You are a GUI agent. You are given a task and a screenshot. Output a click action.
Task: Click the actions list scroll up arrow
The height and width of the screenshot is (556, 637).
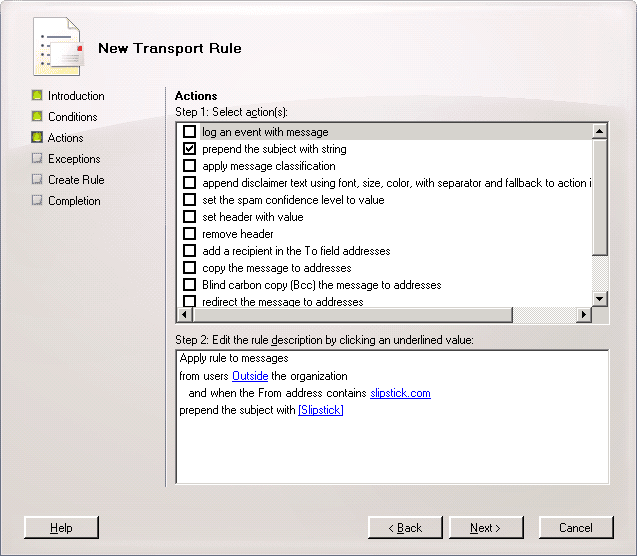pos(600,131)
